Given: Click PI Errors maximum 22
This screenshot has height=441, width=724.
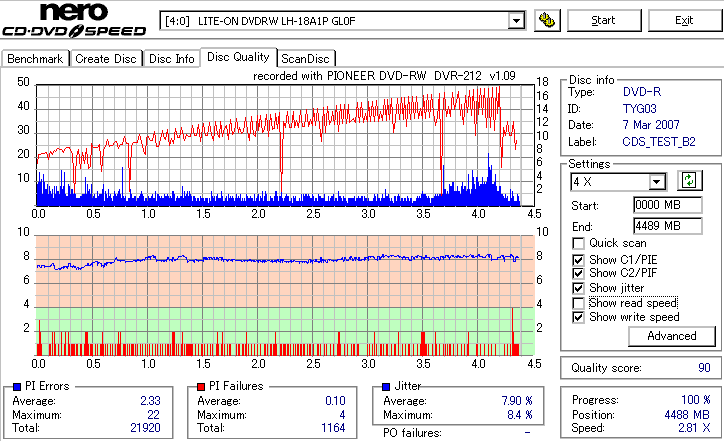Looking at the screenshot, I should tap(153, 415).
